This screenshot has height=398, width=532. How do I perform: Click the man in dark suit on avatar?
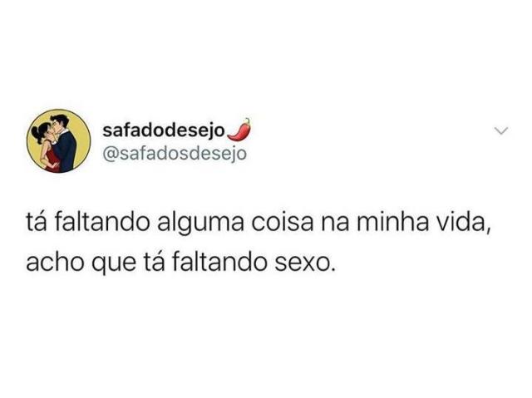(65, 143)
